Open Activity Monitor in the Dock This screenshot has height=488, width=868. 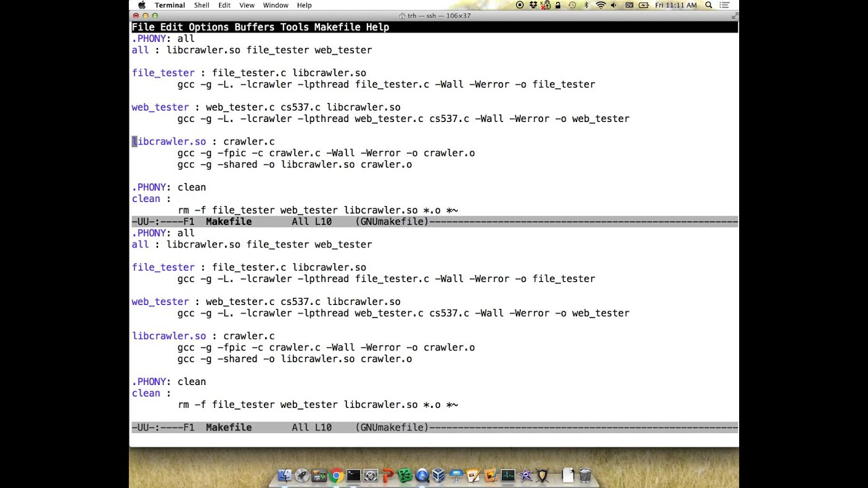pos(508,475)
